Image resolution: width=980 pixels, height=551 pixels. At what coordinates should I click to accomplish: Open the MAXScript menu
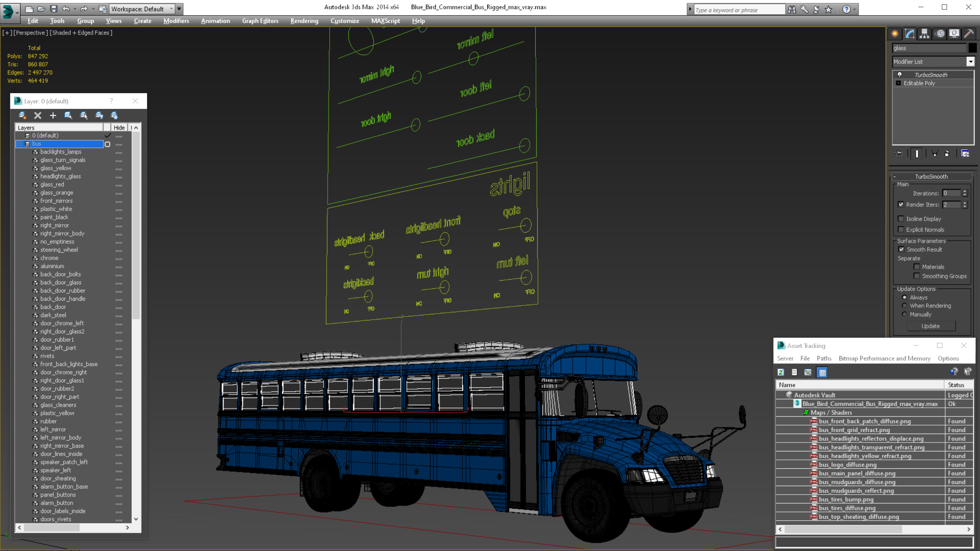tap(386, 21)
